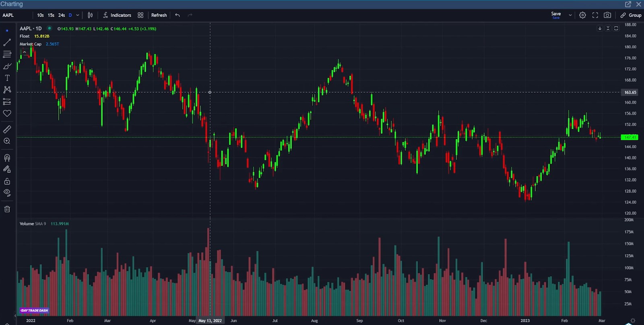644x325 pixels.
Task: Click the C146.44 close value
Action: point(118,29)
